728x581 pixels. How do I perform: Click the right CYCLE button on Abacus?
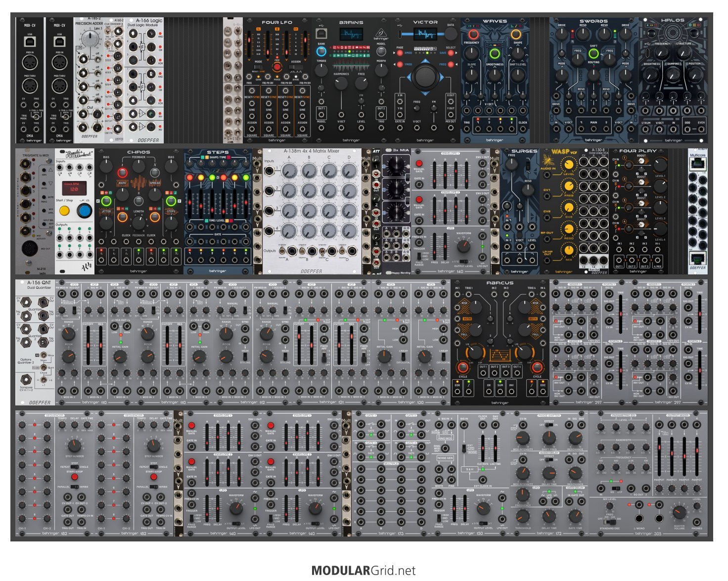point(537,367)
